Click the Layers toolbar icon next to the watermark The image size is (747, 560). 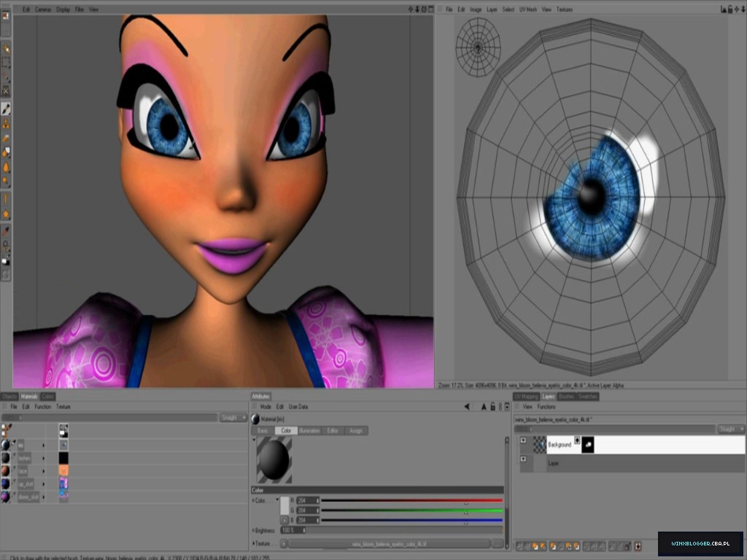(638, 546)
